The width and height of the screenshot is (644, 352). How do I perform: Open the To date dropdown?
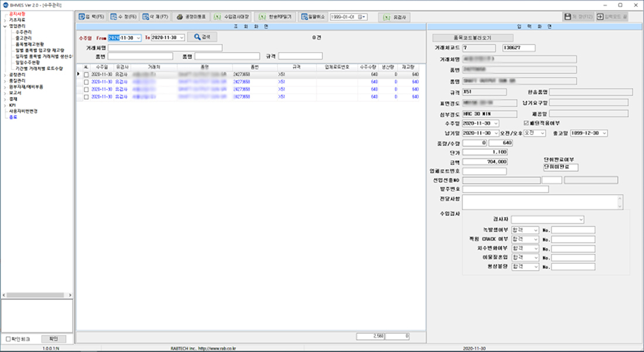click(181, 38)
